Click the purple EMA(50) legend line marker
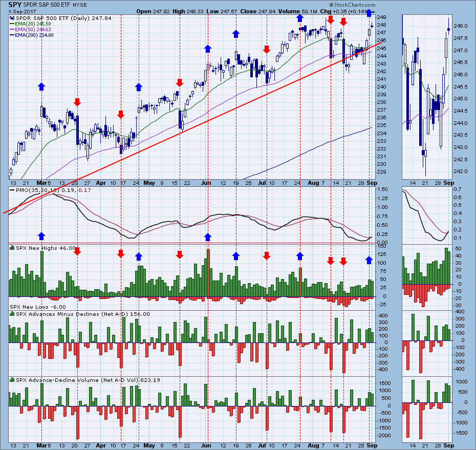476x450 pixels. click(x=12, y=30)
